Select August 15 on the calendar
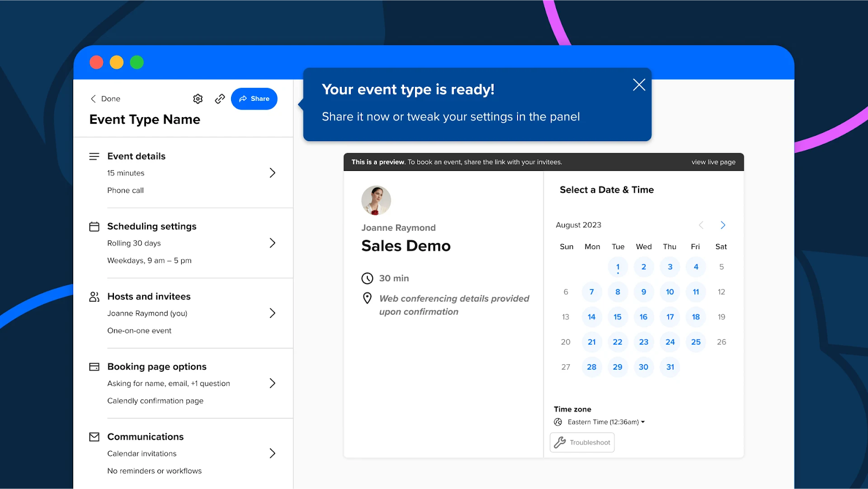 point(617,317)
